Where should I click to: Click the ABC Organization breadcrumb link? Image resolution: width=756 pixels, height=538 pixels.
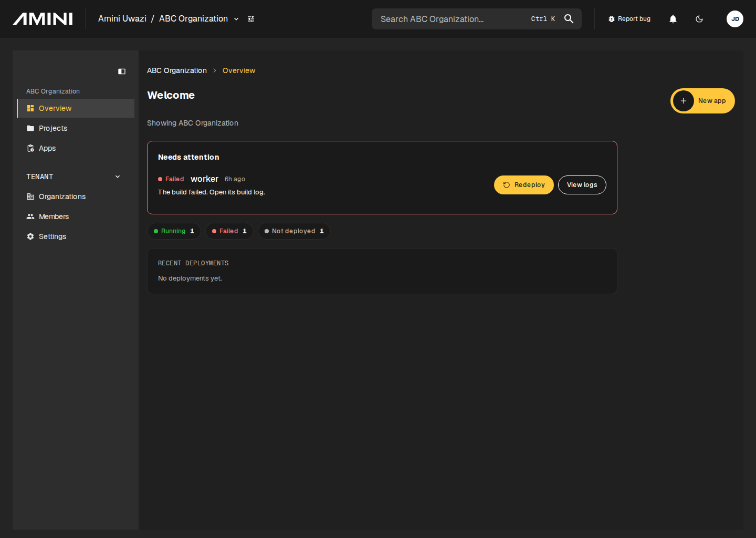pyautogui.click(x=177, y=70)
